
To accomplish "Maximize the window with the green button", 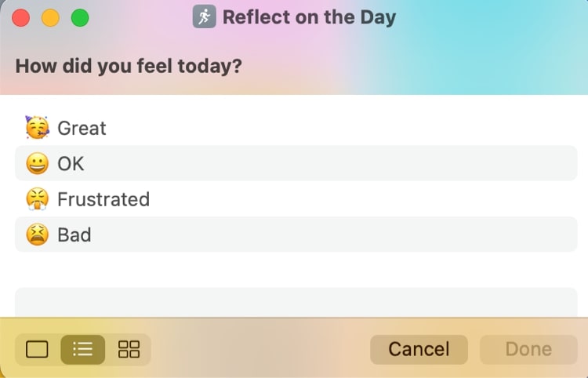I will pyautogui.click(x=79, y=17).
